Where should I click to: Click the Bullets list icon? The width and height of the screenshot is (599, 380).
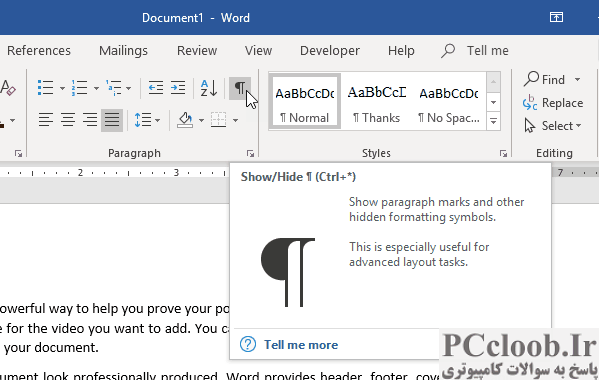45,88
